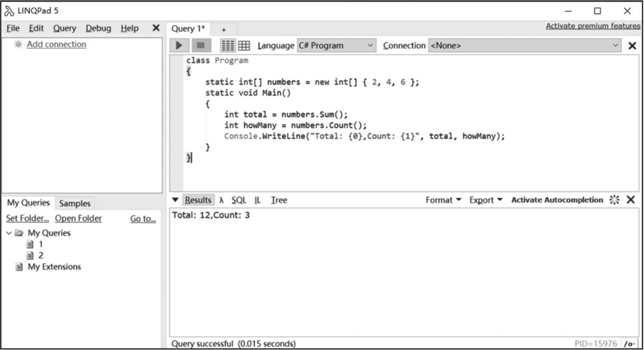The width and height of the screenshot is (644, 350).
Task: Click the Add connection star icon
Action: click(18, 44)
